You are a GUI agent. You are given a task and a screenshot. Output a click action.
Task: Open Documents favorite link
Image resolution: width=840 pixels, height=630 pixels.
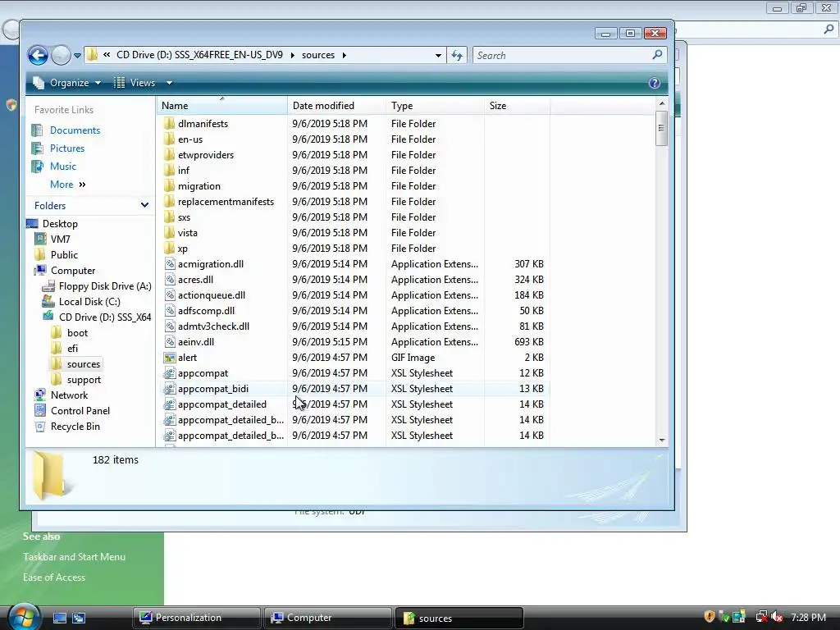(x=75, y=130)
